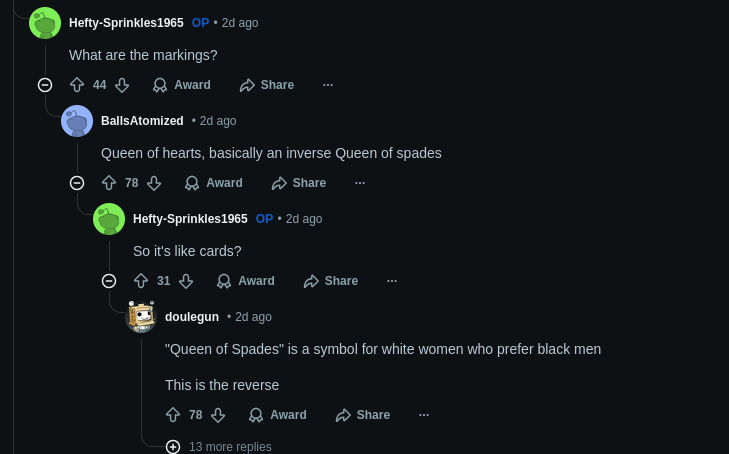Downvote BallsAtomized's Queen of hearts comment

pos(154,183)
